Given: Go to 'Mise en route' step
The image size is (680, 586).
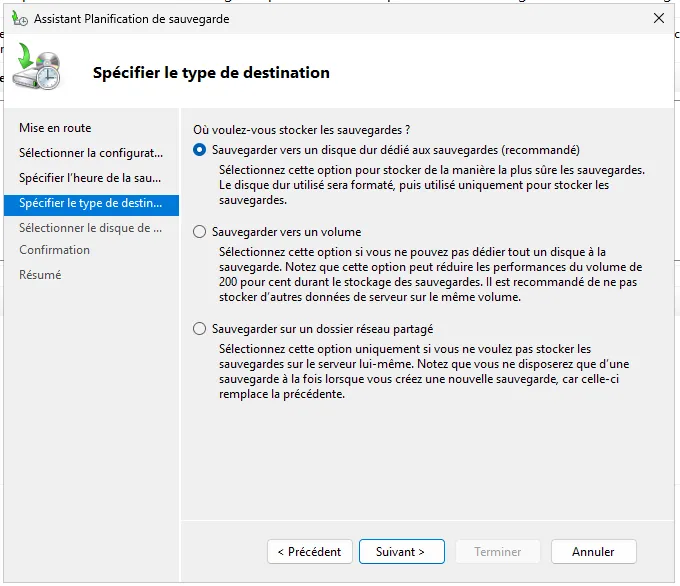Looking at the screenshot, I should click(x=55, y=128).
